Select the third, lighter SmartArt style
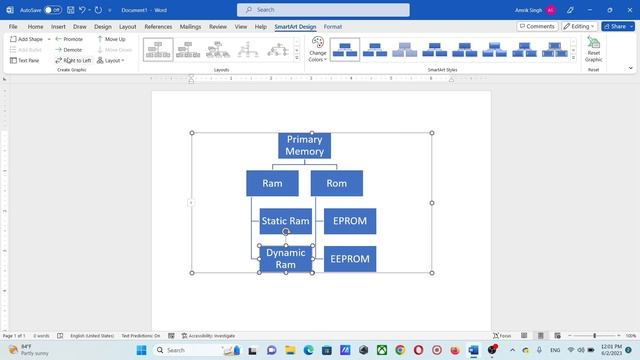640x360 pixels. click(x=404, y=50)
